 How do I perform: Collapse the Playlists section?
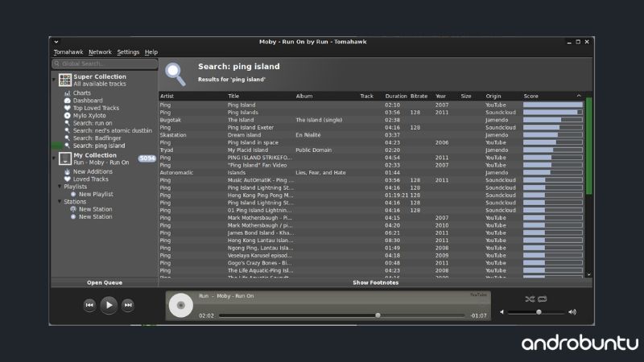coord(60,187)
